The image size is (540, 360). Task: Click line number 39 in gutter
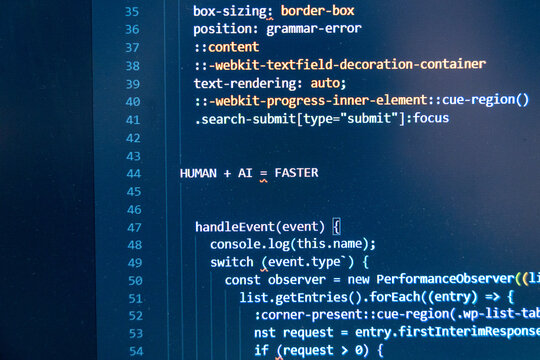coord(133,84)
